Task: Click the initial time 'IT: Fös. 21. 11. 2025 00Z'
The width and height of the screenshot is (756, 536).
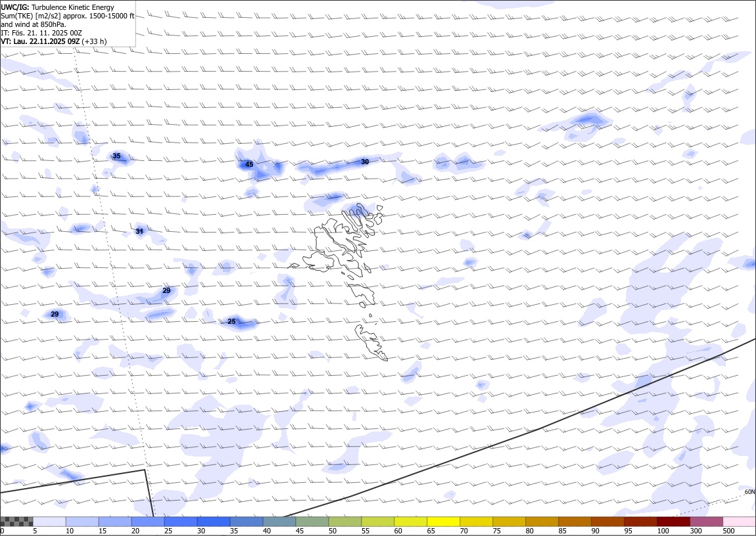Action: click(x=43, y=33)
